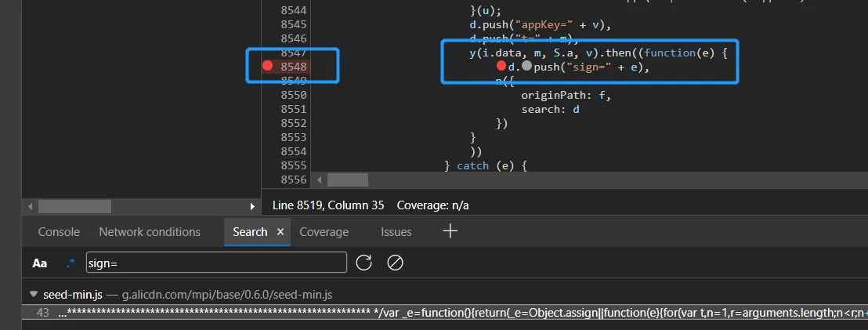The image size is (868, 330).
Task: Open the more tools plus icon
Action: tap(450, 231)
